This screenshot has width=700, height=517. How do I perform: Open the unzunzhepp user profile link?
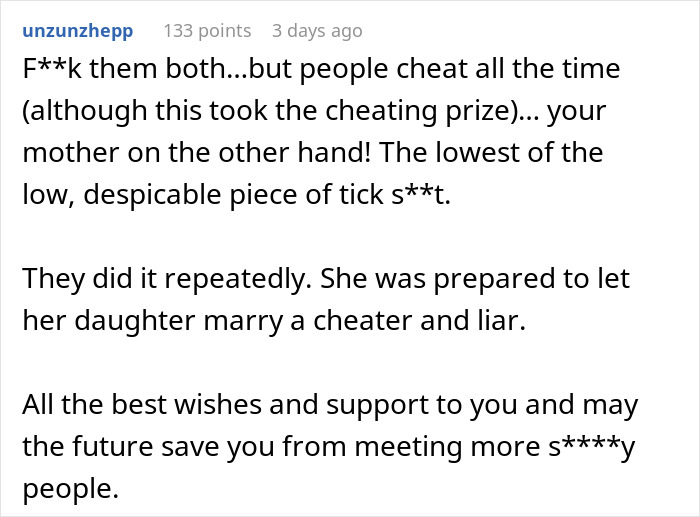78,31
